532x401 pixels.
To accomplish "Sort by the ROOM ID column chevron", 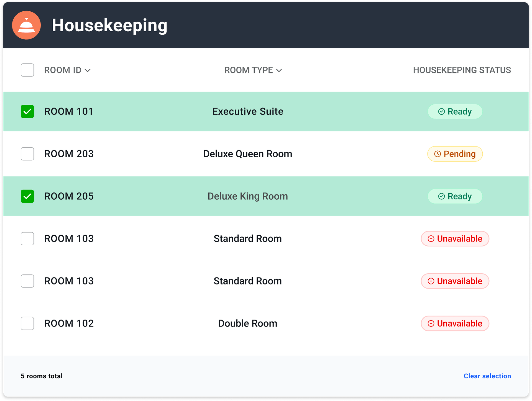I will click(x=88, y=70).
